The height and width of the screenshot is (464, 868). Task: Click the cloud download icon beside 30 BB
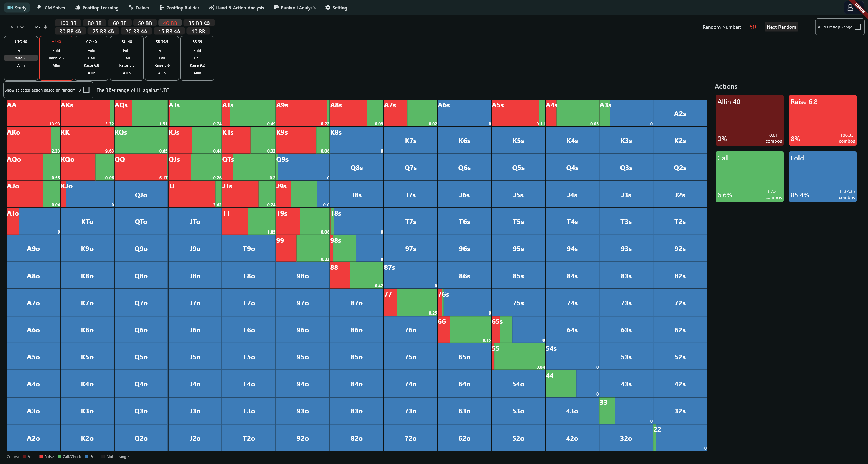78,31
